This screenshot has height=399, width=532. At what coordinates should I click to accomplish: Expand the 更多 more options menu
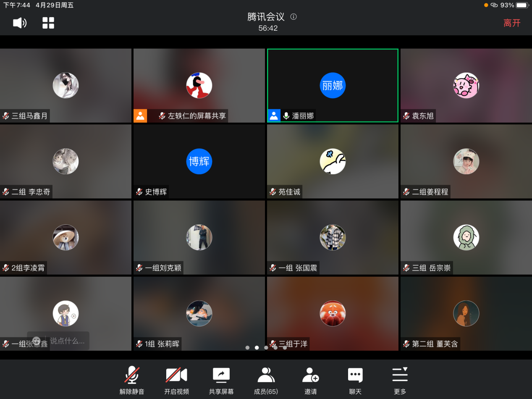[400, 381]
